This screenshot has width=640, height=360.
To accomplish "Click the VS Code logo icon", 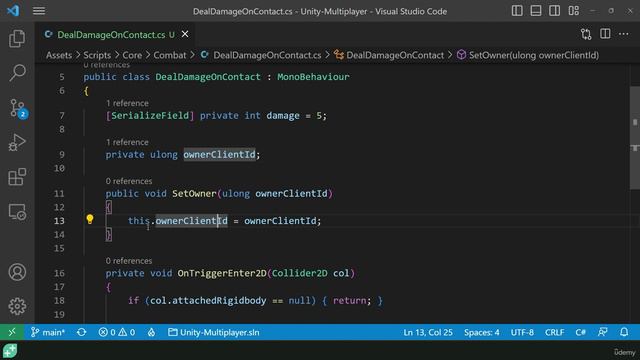I will [13, 11].
